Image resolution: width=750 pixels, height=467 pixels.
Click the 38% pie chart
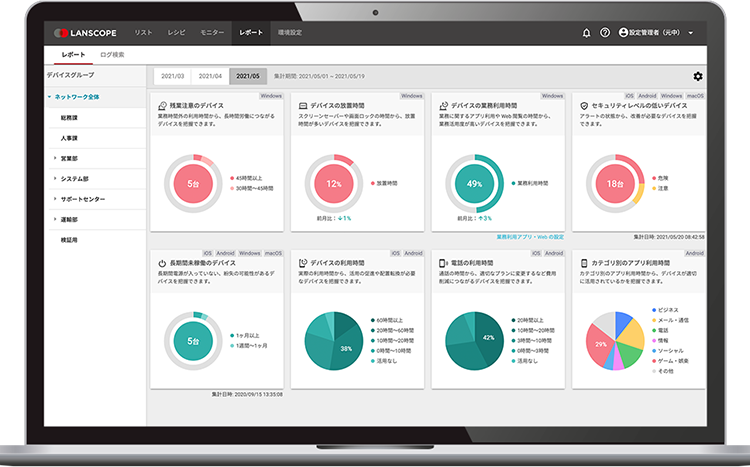[333, 341]
